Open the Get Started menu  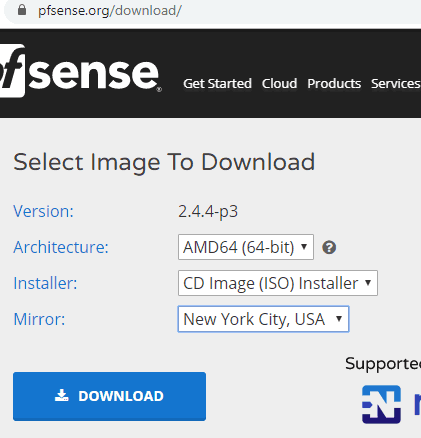217,84
